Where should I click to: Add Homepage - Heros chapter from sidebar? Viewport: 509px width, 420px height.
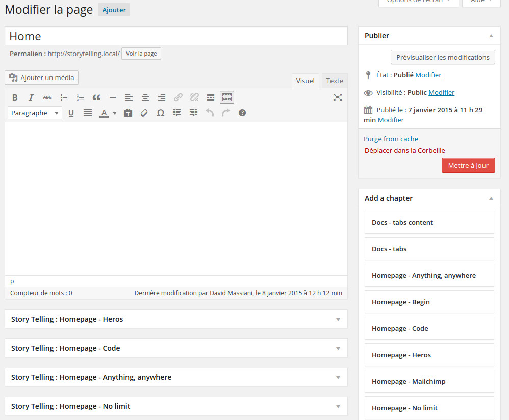[429, 355]
